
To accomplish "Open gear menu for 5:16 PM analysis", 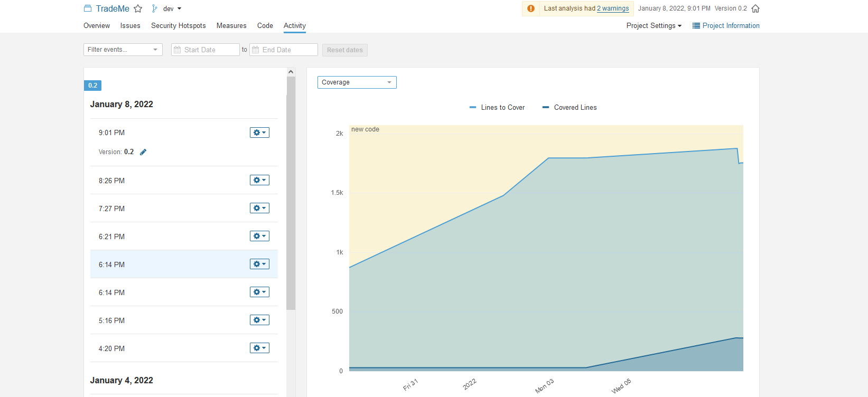I will (x=259, y=320).
